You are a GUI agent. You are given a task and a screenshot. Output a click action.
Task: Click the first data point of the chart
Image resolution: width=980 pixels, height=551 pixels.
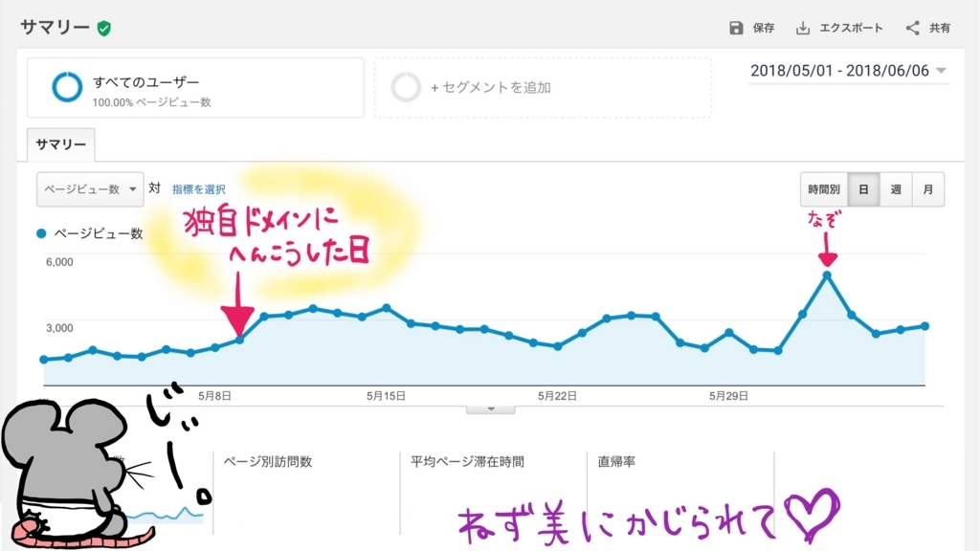tap(44, 360)
